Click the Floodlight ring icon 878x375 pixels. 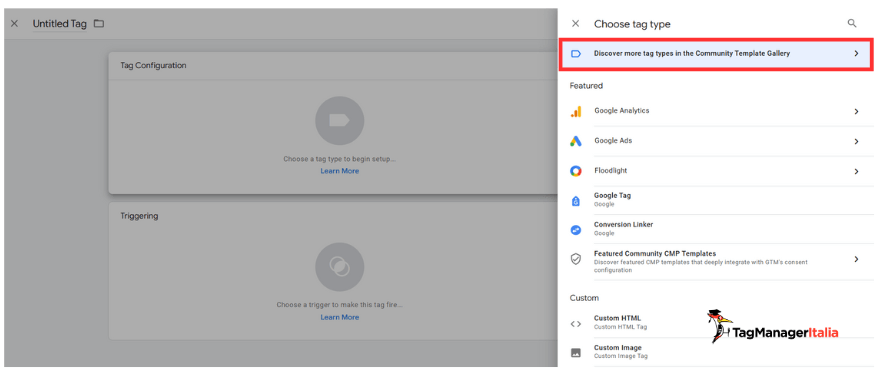[x=576, y=171]
